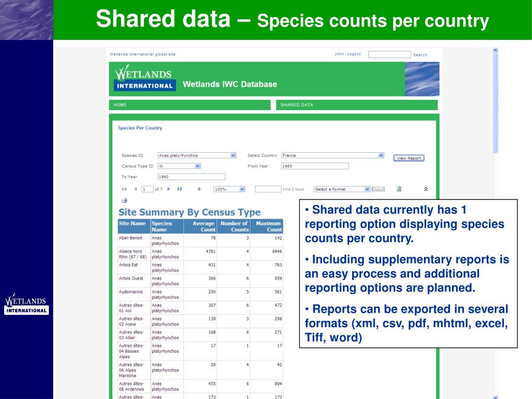532x399 pixels.
Task: Select the Artois Ouest site cell
Action: [x=135, y=281]
